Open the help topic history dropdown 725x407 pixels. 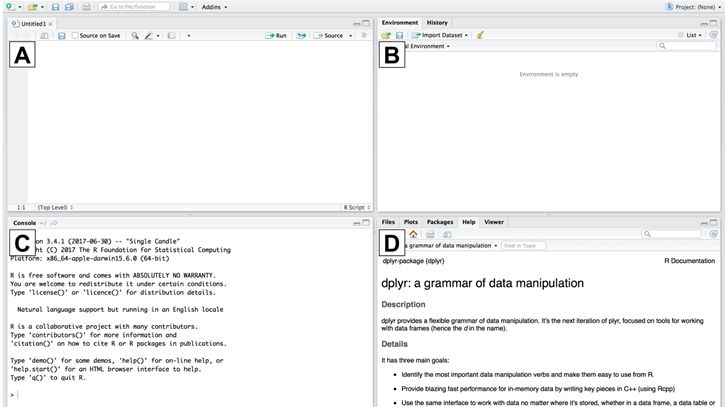tap(452, 246)
